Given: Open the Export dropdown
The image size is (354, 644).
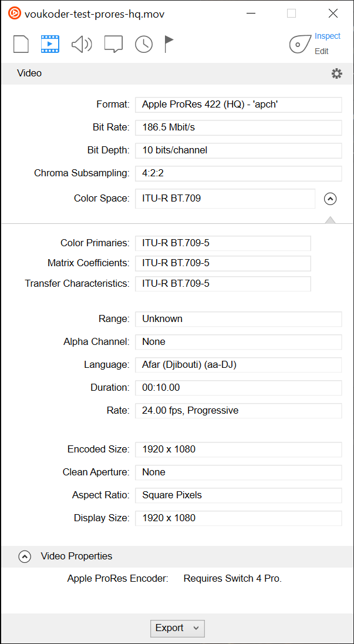Looking at the screenshot, I should pos(177,628).
